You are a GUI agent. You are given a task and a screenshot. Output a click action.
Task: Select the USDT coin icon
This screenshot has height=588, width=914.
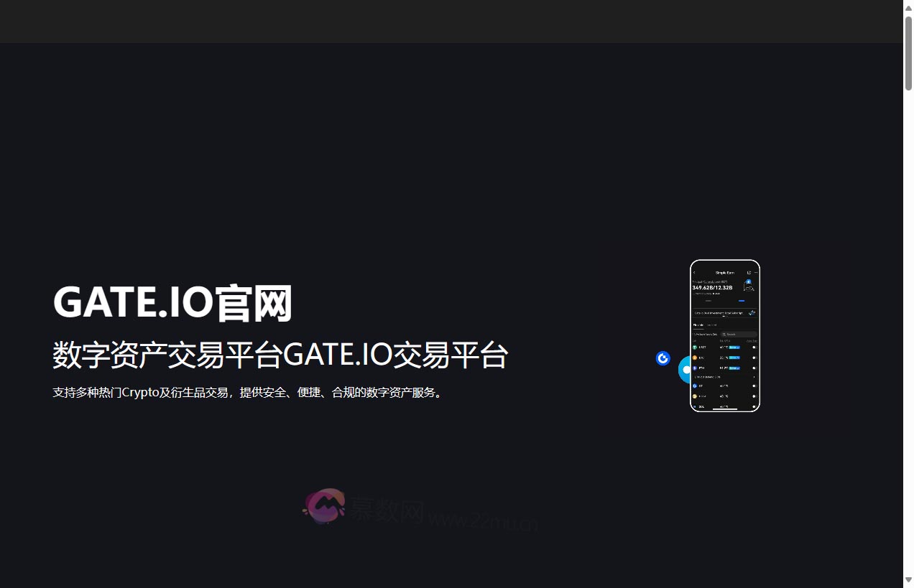[693, 346]
